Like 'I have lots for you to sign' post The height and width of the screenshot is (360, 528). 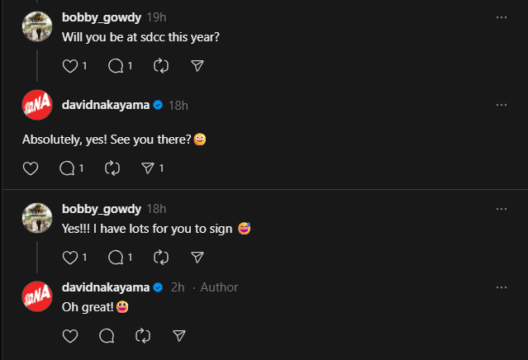tap(70, 258)
